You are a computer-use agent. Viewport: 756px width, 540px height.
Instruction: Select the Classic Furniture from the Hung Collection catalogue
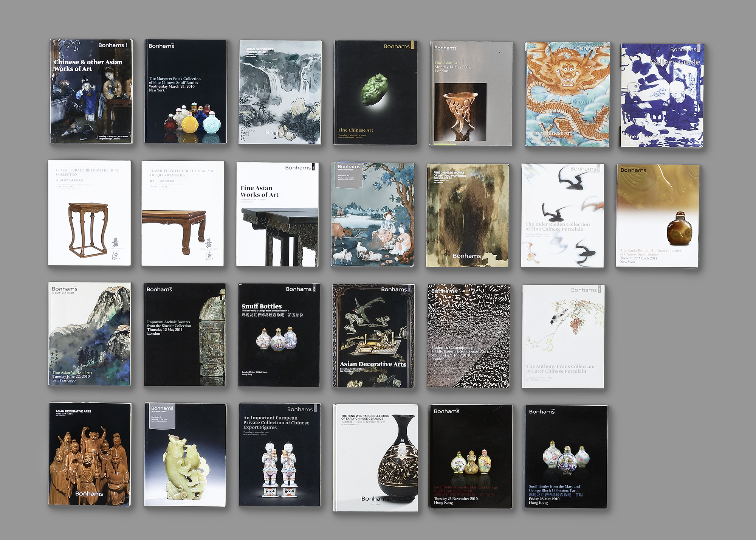89,213
